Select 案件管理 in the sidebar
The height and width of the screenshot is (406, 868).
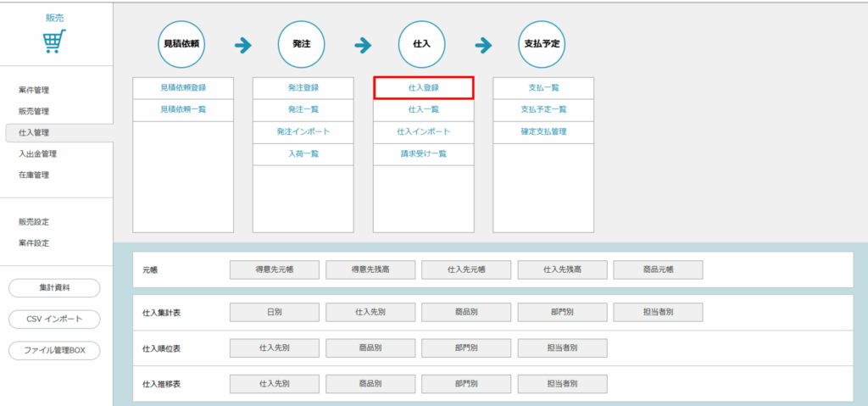point(34,90)
